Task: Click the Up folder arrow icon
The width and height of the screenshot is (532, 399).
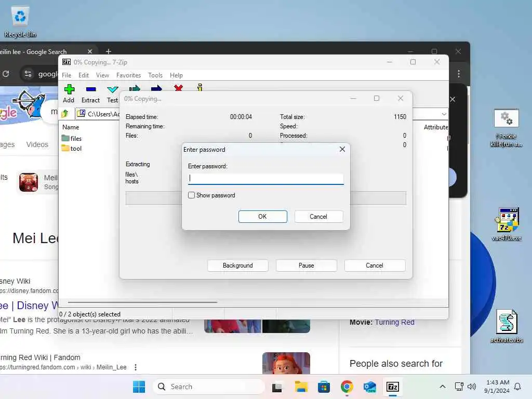Action: pyautogui.click(x=65, y=113)
